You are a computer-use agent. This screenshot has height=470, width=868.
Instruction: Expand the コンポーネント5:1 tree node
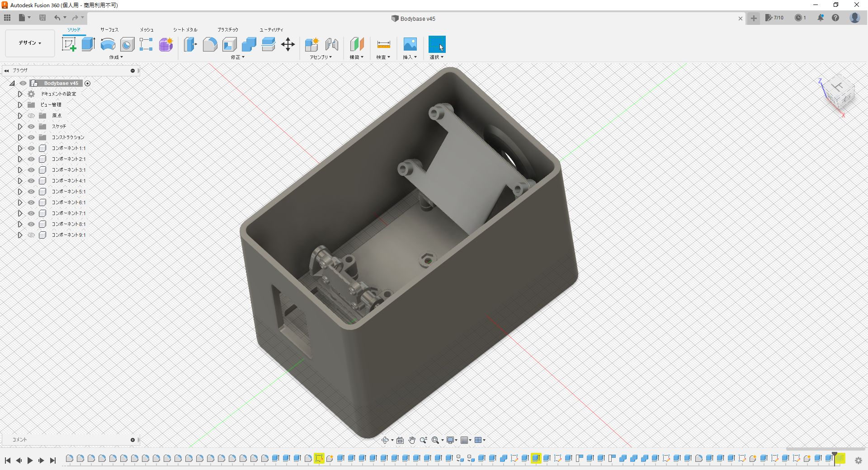pyautogui.click(x=20, y=192)
